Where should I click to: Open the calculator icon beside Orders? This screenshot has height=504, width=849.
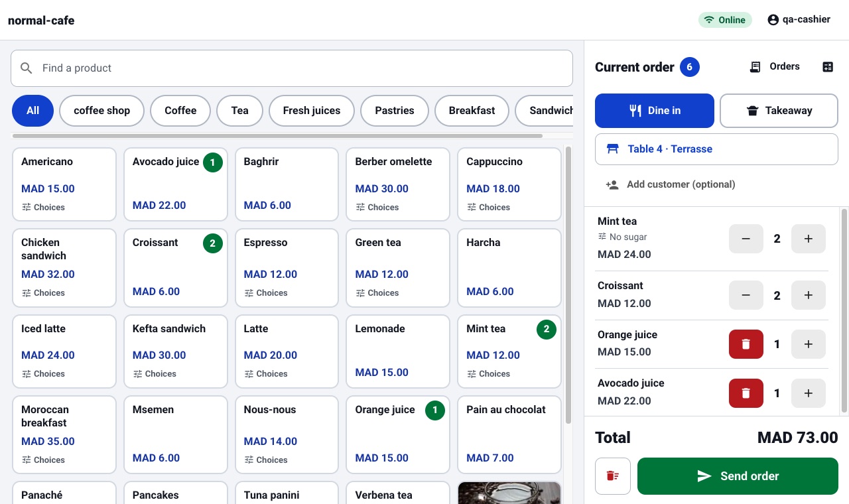828,67
